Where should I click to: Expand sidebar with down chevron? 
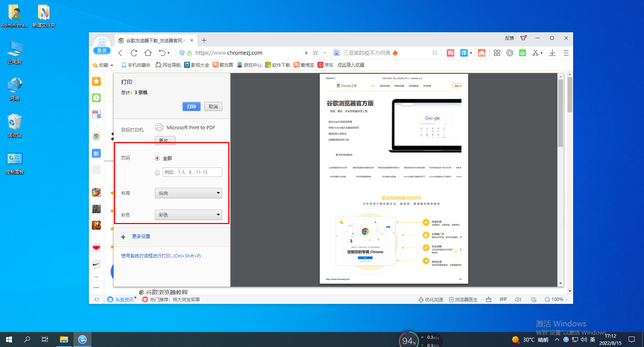(96, 277)
